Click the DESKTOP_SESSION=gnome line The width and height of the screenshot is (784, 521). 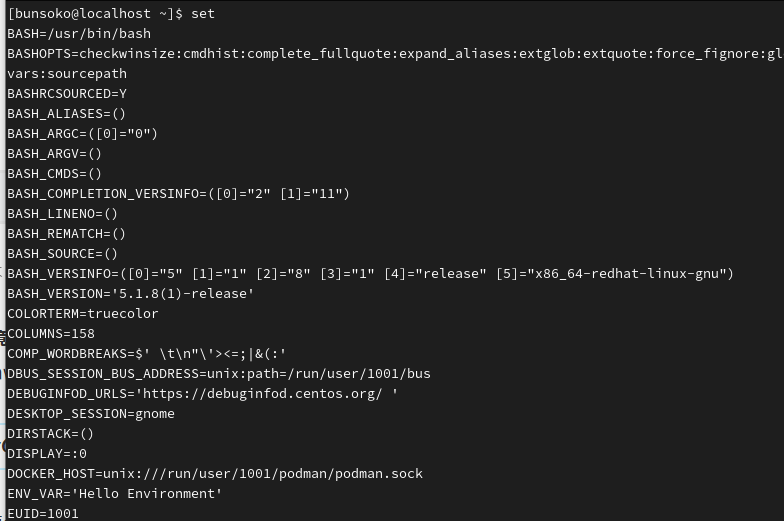91,413
